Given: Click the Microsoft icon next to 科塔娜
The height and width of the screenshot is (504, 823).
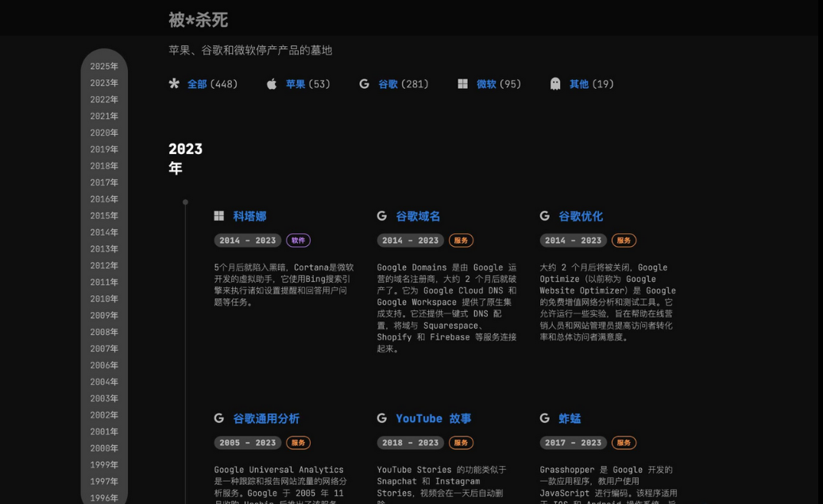Looking at the screenshot, I should pyautogui.click(x=219, y=216).
